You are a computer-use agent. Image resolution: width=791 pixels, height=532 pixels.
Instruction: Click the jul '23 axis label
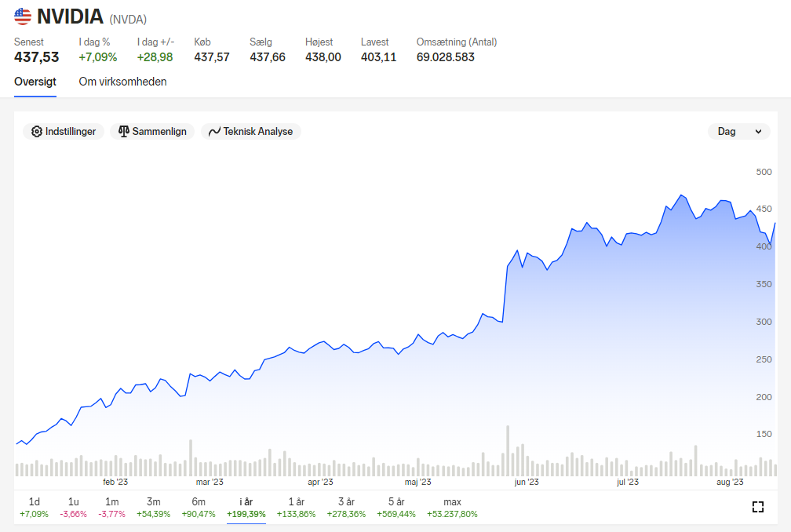628,482
